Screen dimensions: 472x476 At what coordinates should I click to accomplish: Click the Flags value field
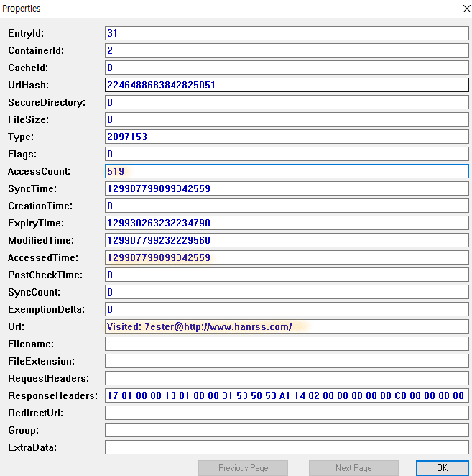(287, 154)
